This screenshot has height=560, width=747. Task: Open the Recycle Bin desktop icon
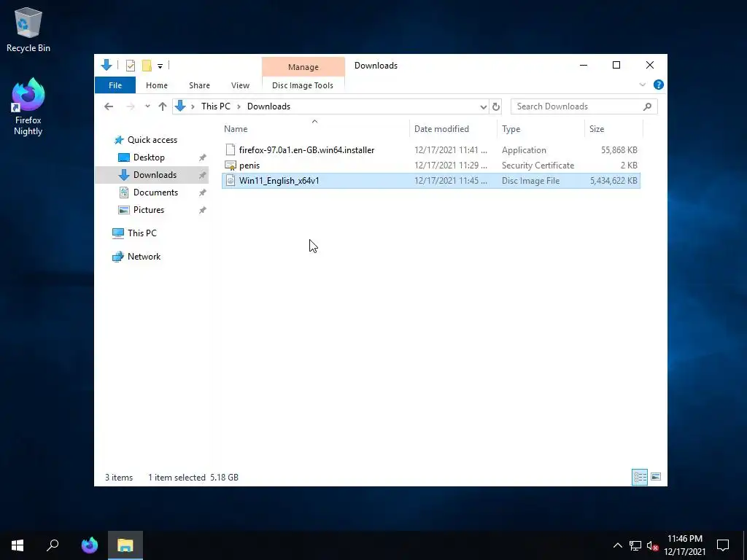coord(28,29)
